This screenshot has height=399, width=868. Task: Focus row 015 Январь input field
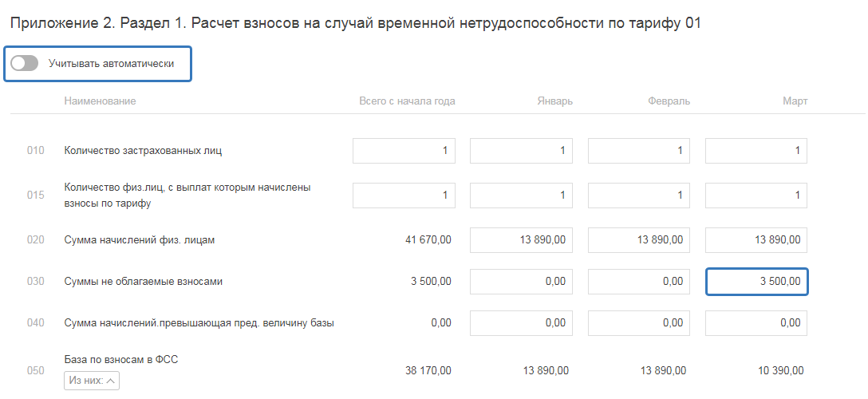click(x=521, y=196)
